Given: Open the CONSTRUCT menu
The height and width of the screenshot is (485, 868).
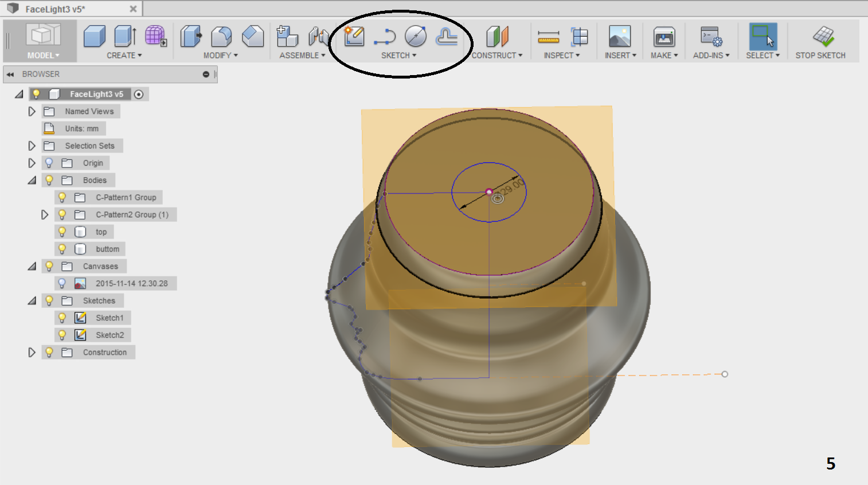Looking at the screenshot, I should [497, 56].
